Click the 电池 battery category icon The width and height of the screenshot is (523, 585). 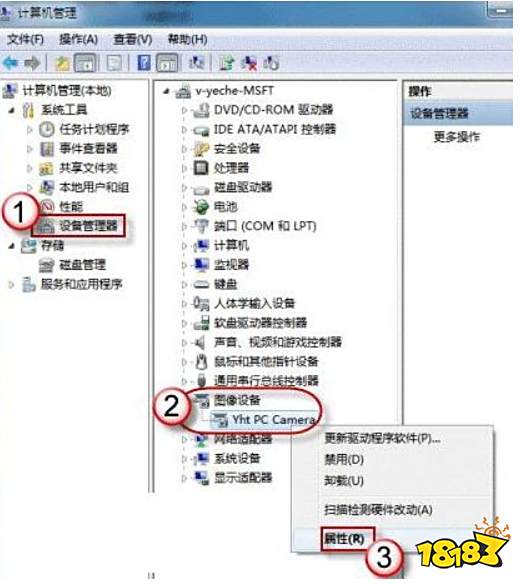tap(201, 207)
